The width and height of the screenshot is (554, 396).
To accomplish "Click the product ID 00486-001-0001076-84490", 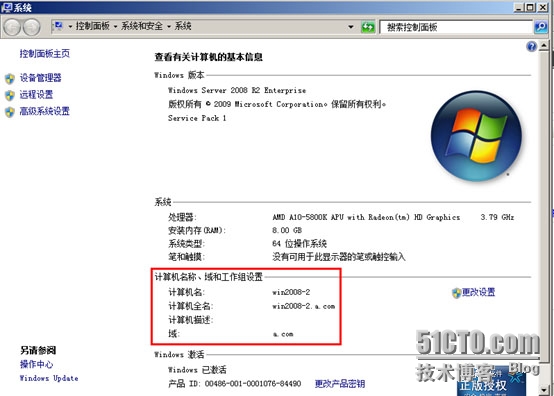I will click(x=253, y=384).
